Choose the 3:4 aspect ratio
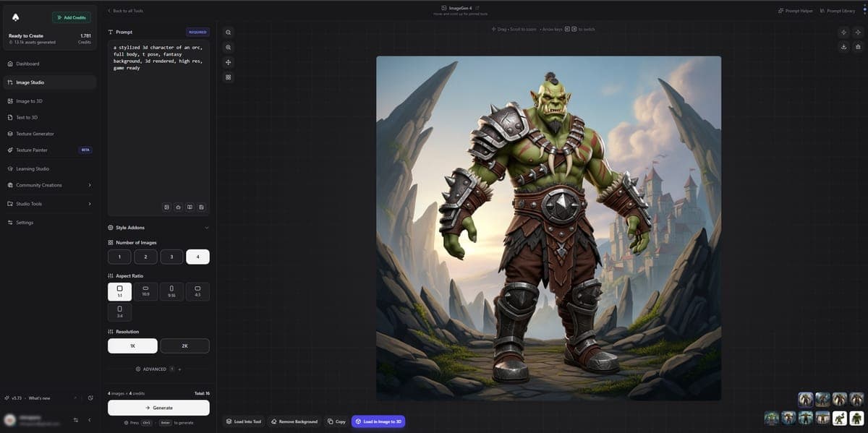Viewport: 868px width, 433px height. (x=119, y=312)
